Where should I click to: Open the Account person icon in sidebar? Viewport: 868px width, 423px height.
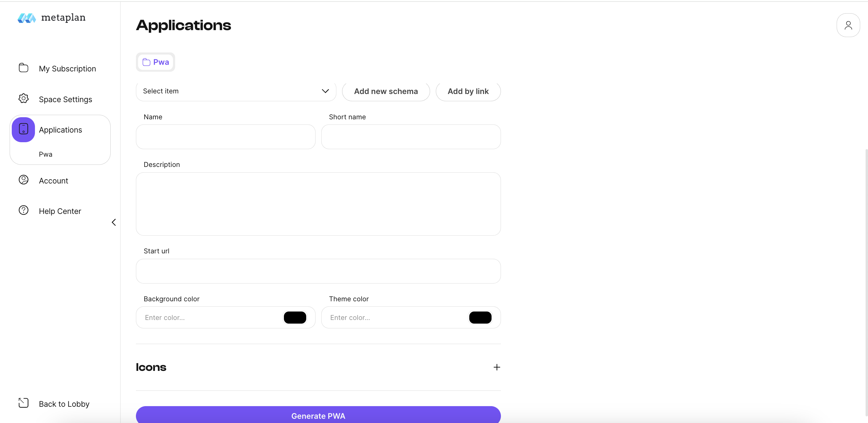coord(23,180)
